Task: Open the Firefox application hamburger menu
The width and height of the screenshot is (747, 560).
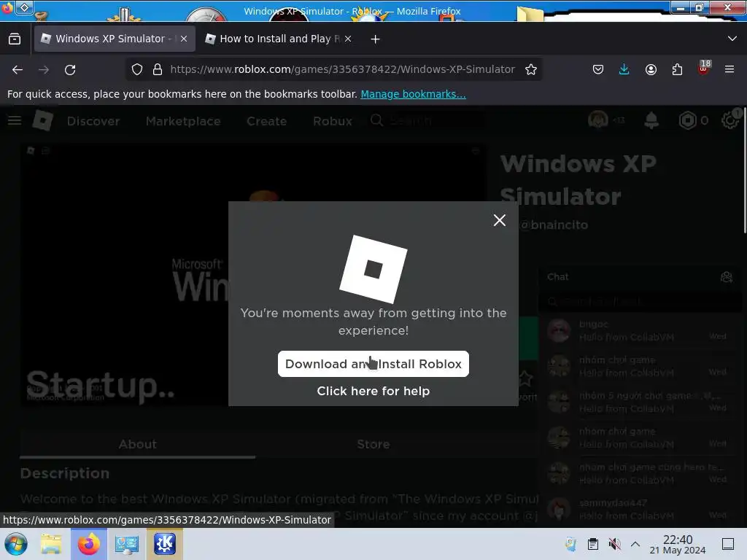Action: click(729, 69)
